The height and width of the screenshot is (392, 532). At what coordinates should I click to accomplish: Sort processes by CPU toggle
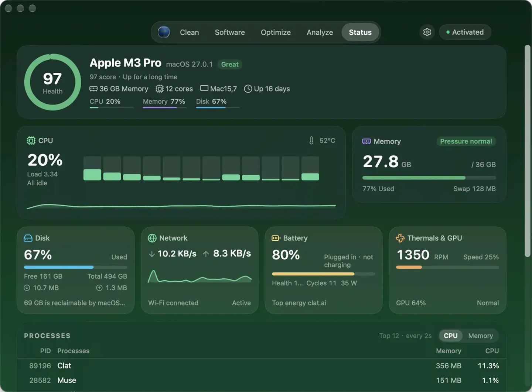coord(451,336)
